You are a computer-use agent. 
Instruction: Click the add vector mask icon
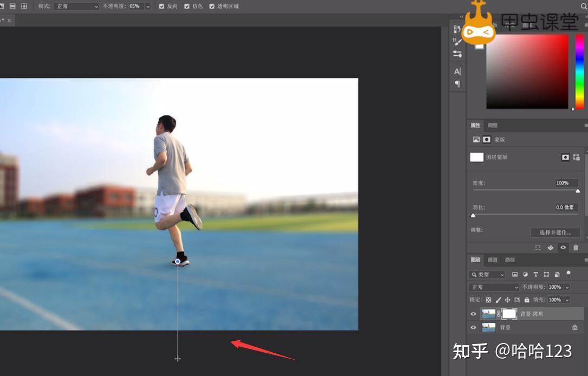click(577, 157)
